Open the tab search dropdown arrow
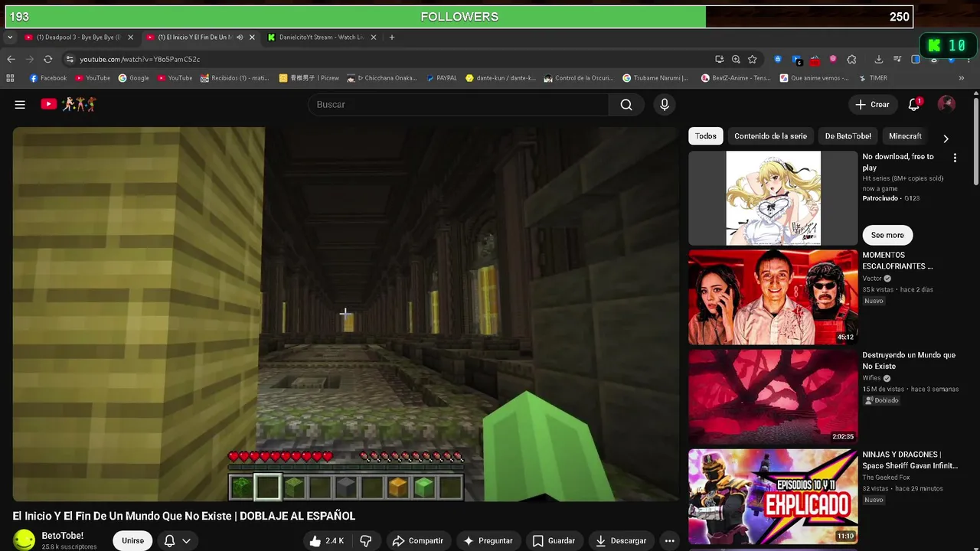This screenshot has width=980, height=551. [9, 37]
